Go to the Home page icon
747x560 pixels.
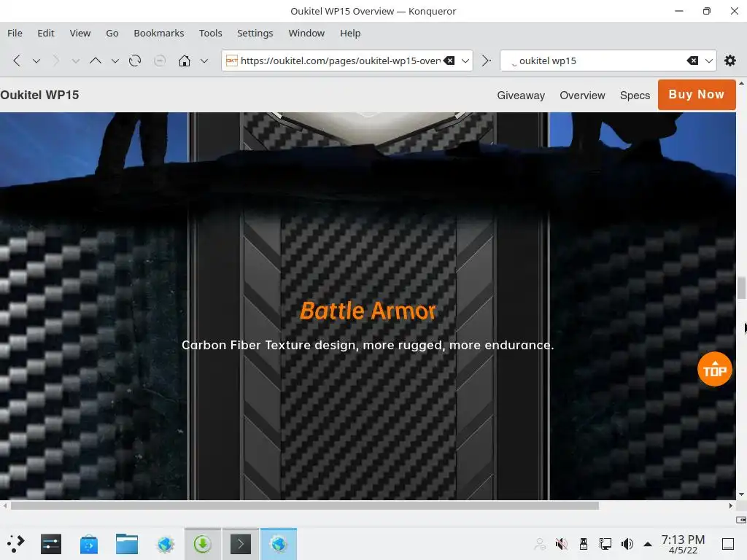[185, 61]
